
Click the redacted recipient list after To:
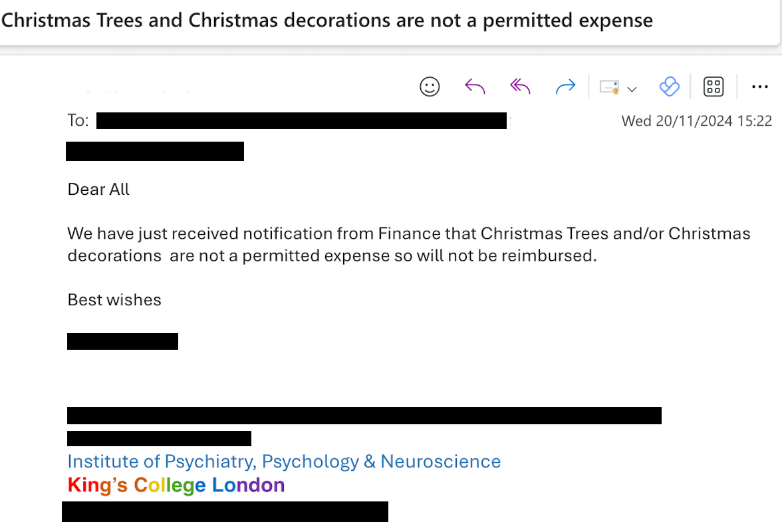(302, 121)
